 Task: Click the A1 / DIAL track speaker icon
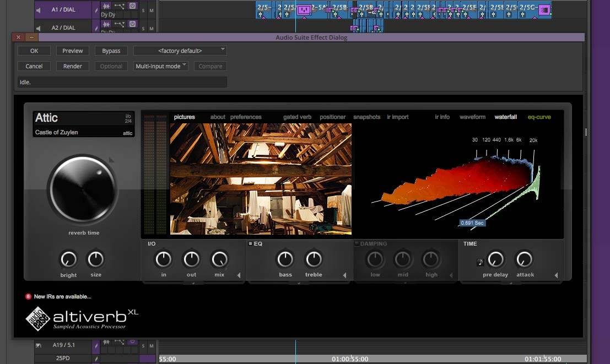(x=38, y=10)
